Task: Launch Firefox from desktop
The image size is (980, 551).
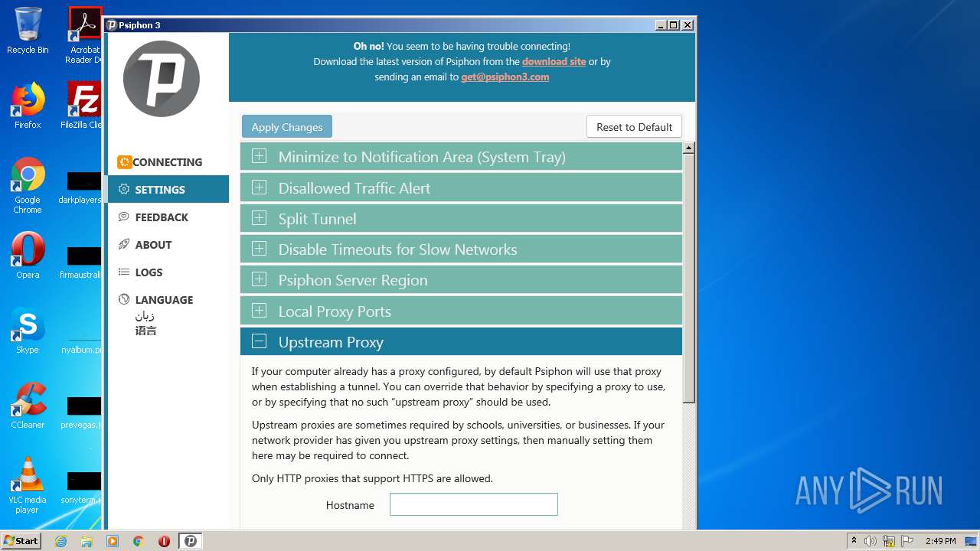Action: [28, 106]
